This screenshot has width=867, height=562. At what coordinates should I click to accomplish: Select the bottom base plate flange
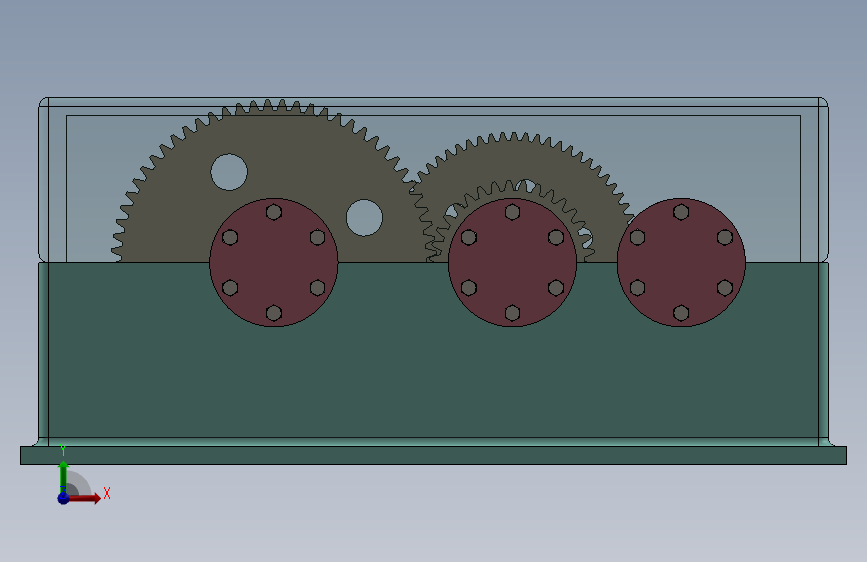434,456
